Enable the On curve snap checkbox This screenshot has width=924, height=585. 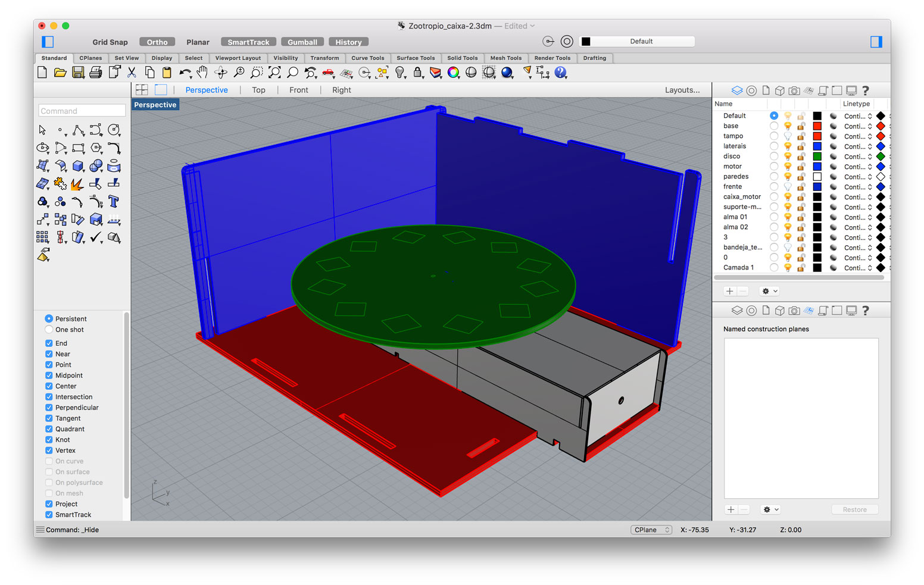49,461
